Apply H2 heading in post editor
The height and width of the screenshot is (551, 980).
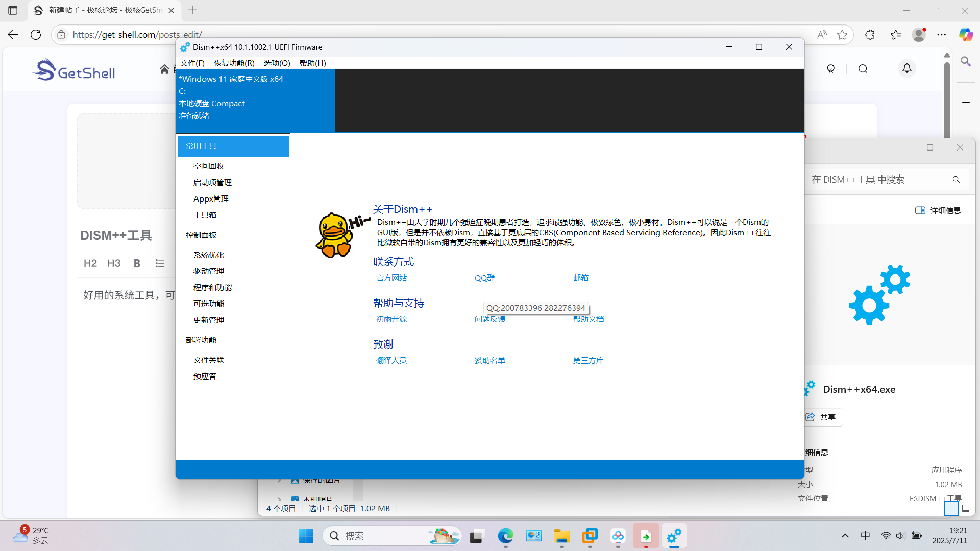click(90, 263)
